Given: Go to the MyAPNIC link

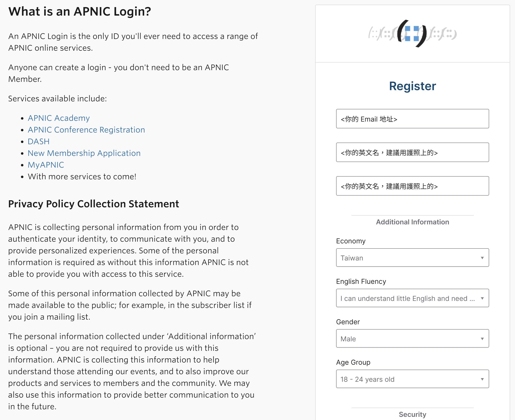Looking at the screenshot, I should click(x=46, y=165).
